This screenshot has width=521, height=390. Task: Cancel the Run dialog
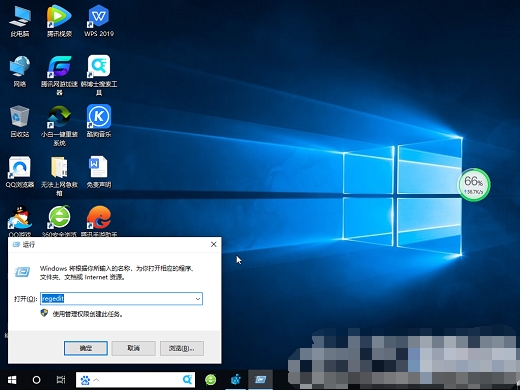(x=133, y=348)
